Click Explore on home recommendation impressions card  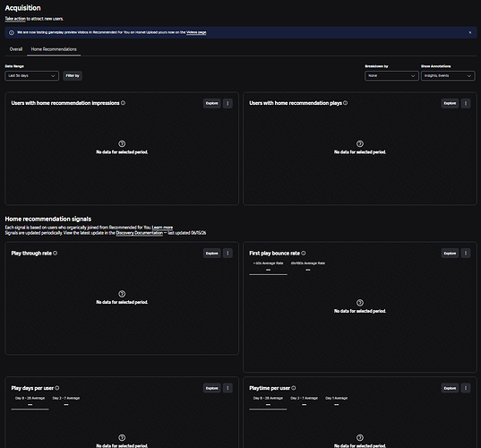212,103
